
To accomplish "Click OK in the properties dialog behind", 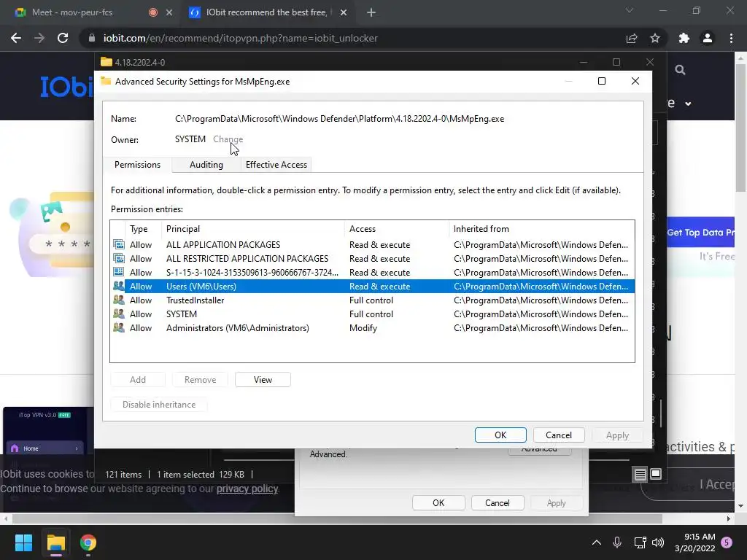I will click(x=438, y=503).
